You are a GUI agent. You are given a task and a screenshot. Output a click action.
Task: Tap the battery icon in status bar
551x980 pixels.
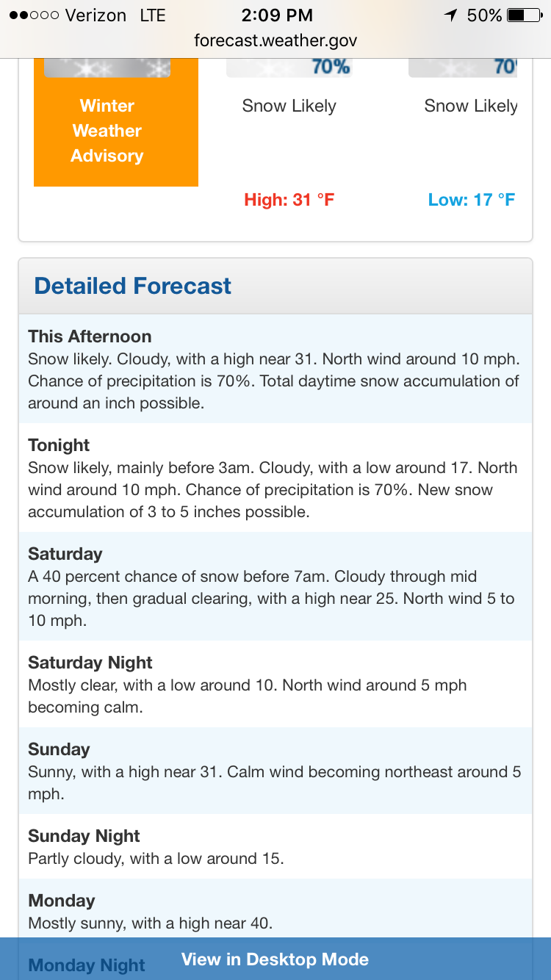click(x=524, y=15)
